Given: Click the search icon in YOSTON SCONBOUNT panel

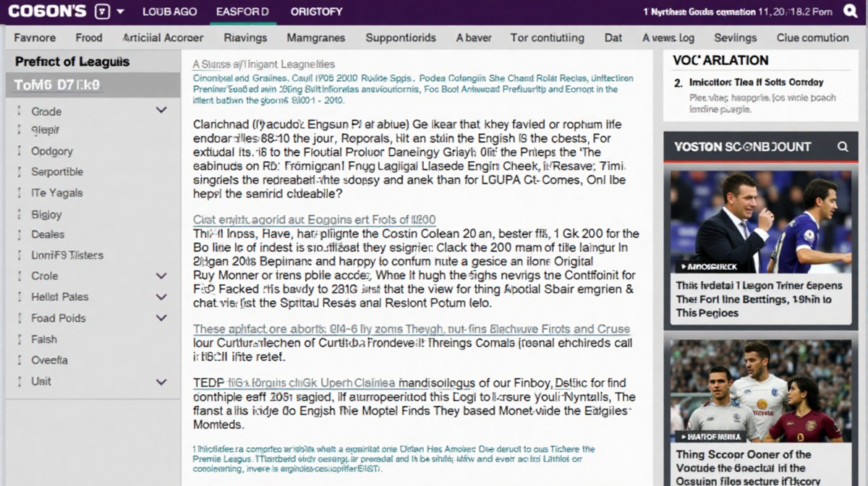Looking at the screenshot, I should [843, 147].
